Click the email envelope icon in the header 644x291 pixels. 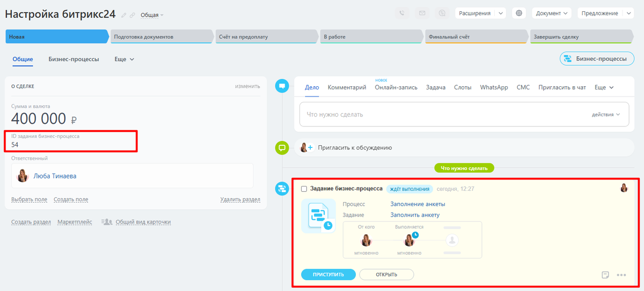click(422, 13)
